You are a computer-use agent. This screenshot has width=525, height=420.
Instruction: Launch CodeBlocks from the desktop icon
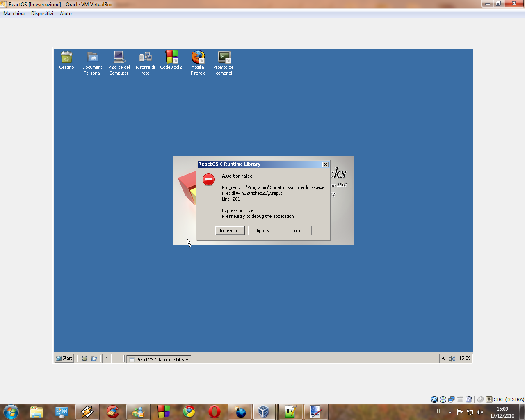171,60
